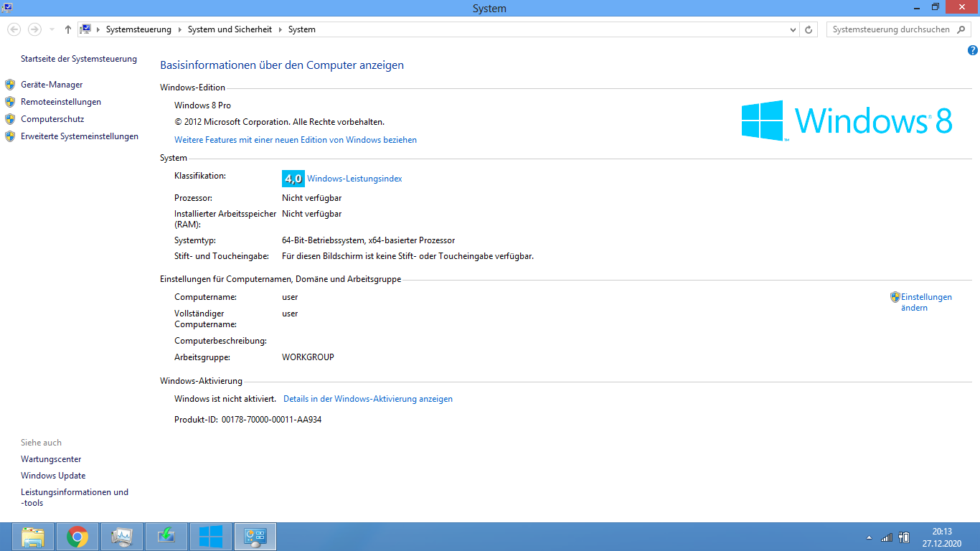Restore the window with the restore button
The image size is (980, 551).
pos(936,6)
